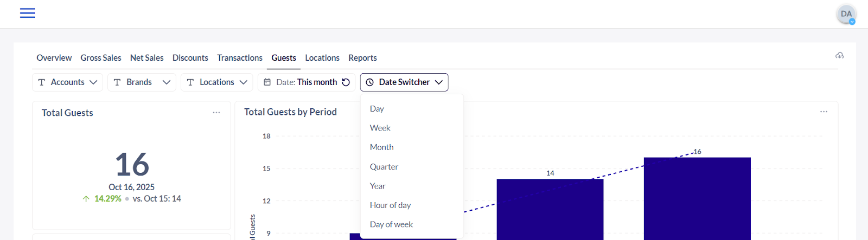Select Quarter in the period list

coord(384,167)
